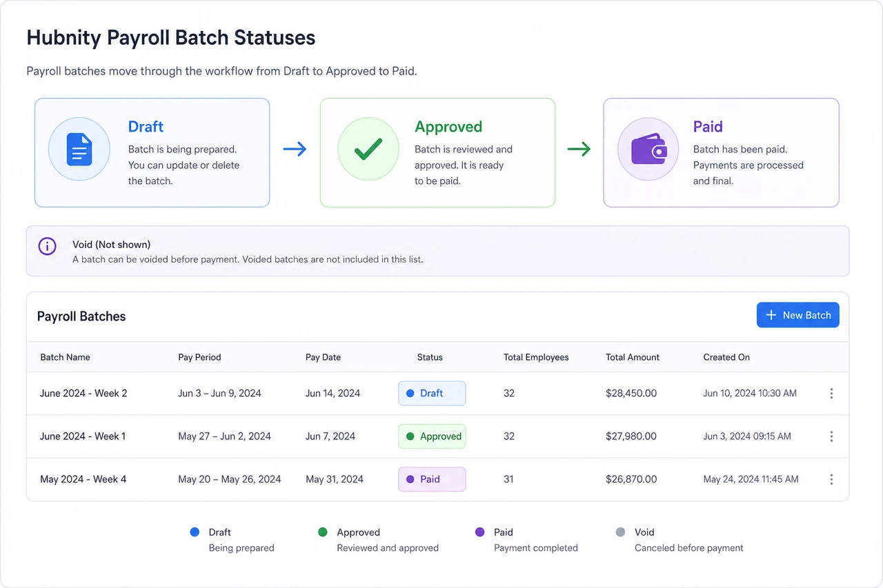Click the green Approved legend dot

pos(323,532)
